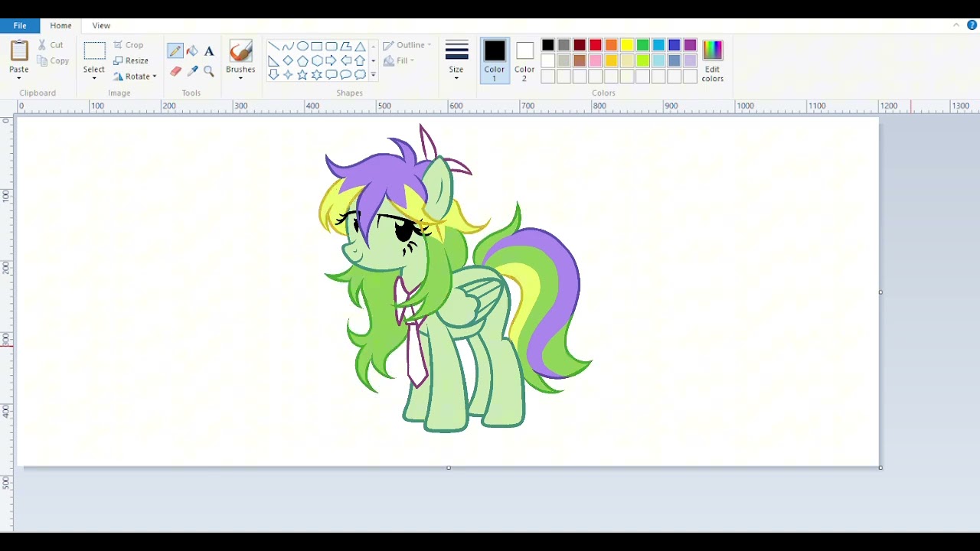The image size is (980, 551).
Task: Open the Size line thickness dropdown
Action: 456,60
